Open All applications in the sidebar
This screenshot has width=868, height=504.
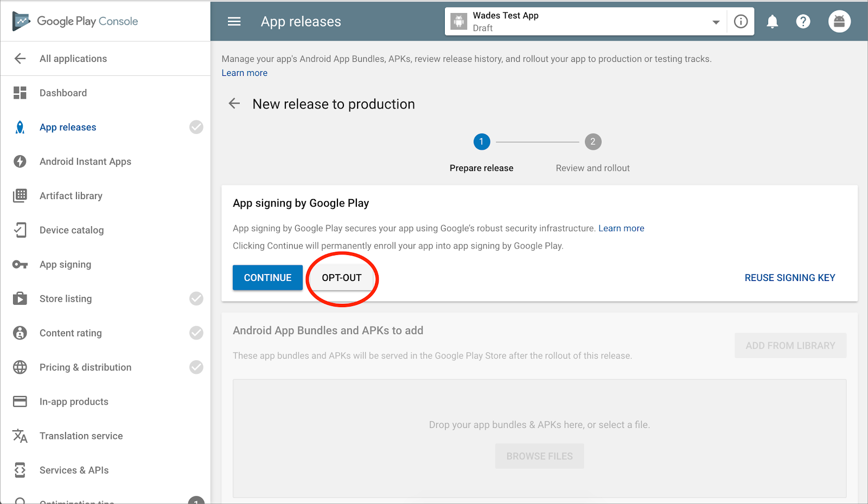coord(73,59)
